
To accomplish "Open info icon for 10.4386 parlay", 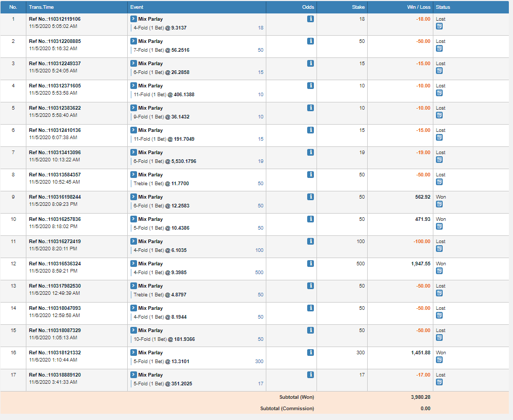I will pos(310,219).
